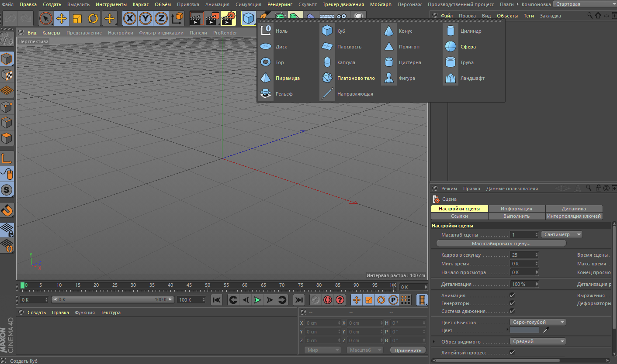Uncheck the Система движения checkbox
617x364 pixels.
coord(513,311)
